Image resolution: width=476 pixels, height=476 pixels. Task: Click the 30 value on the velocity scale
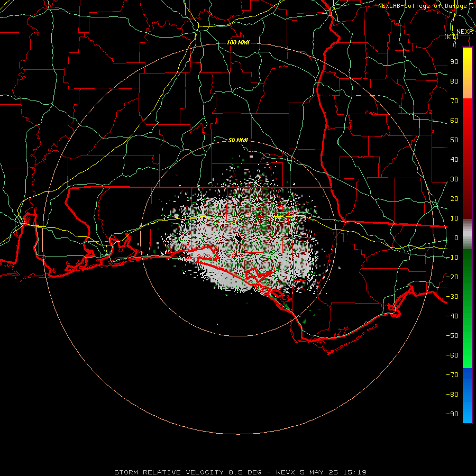click(454, 179)
